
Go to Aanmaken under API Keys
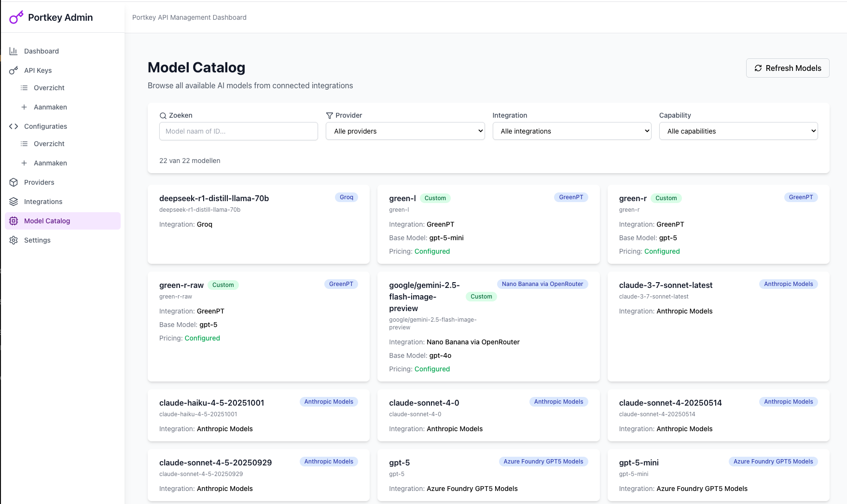pyautogui.click(x=50, y=107)
